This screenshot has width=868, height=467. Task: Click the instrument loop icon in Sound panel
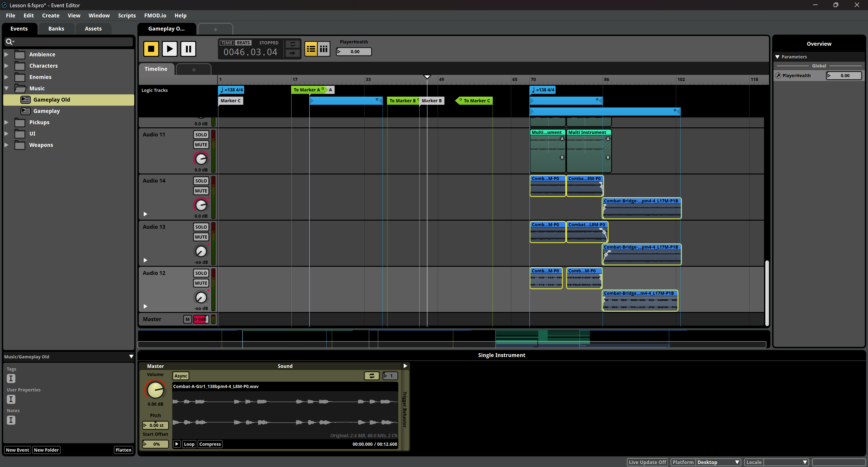tap(372, 376)
